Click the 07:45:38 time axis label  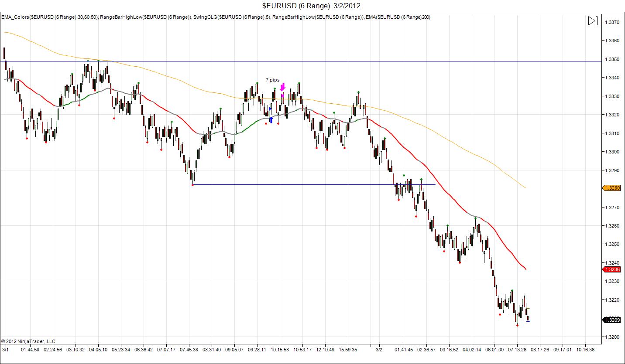(x=189, y=350)
